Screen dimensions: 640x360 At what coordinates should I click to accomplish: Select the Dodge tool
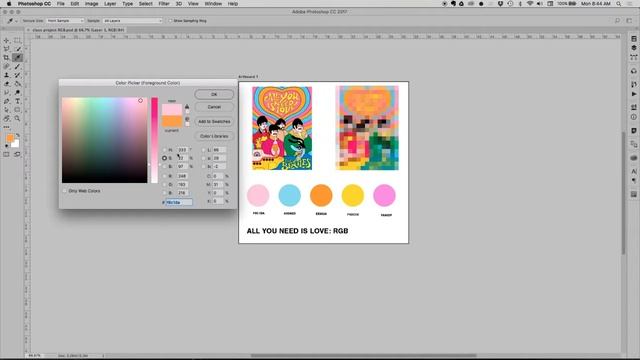(17, 92)
